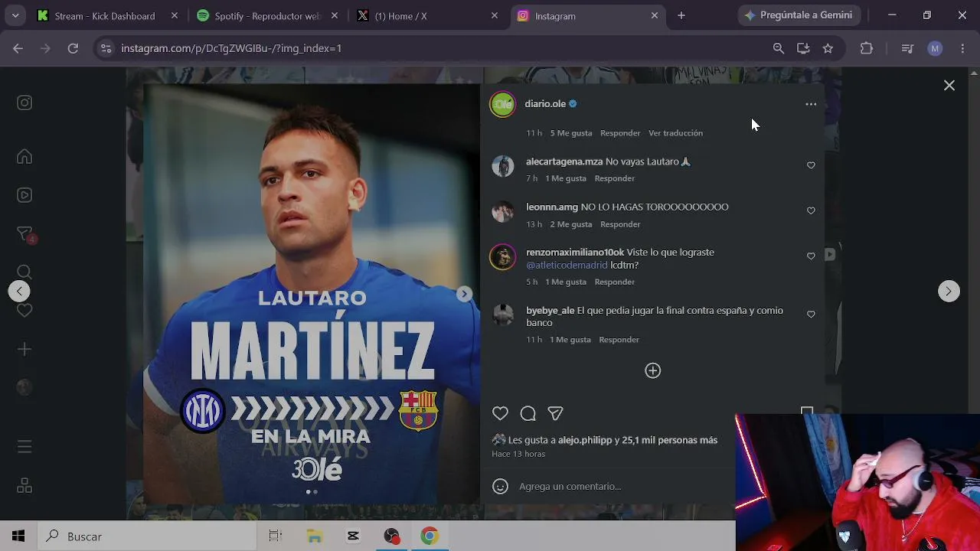Viewport: 980px width, 551px height.
Task: Close the Kick Dashboard tab
Action: [174, 15]
